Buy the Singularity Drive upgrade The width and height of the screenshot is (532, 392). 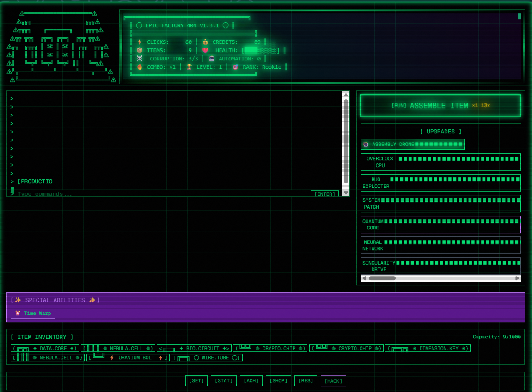[x=440, y=266]
